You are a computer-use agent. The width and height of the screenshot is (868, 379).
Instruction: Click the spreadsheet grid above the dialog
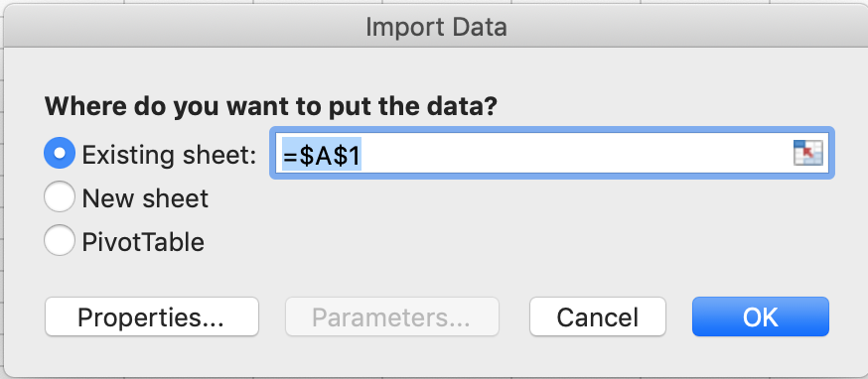(x=436, y=3)
